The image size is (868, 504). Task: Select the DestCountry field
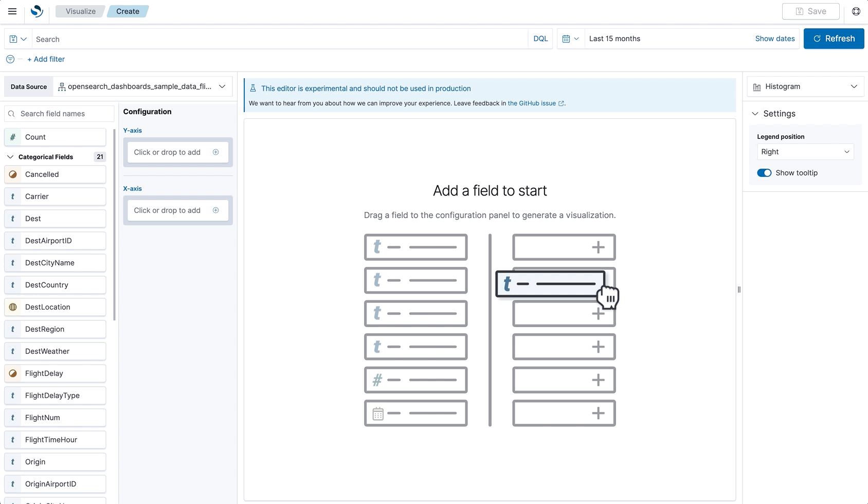pos(55,285)
